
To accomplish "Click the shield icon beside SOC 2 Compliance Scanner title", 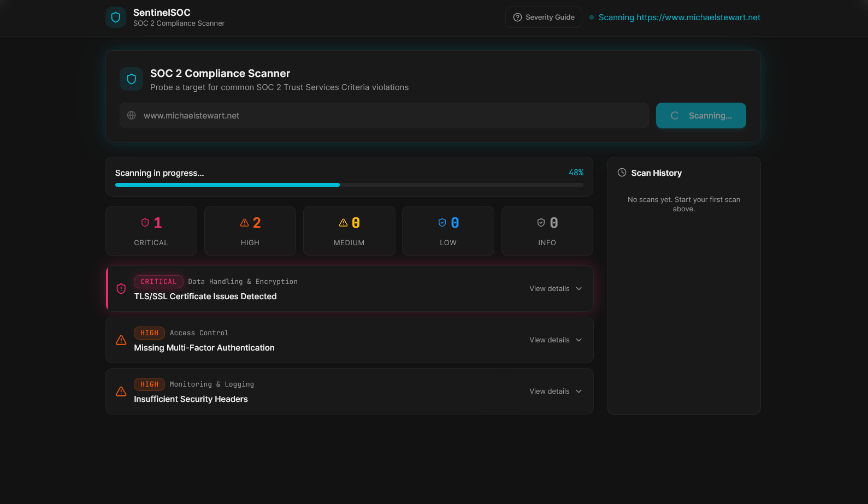I will pyautogui.click(x=131, y=79).
